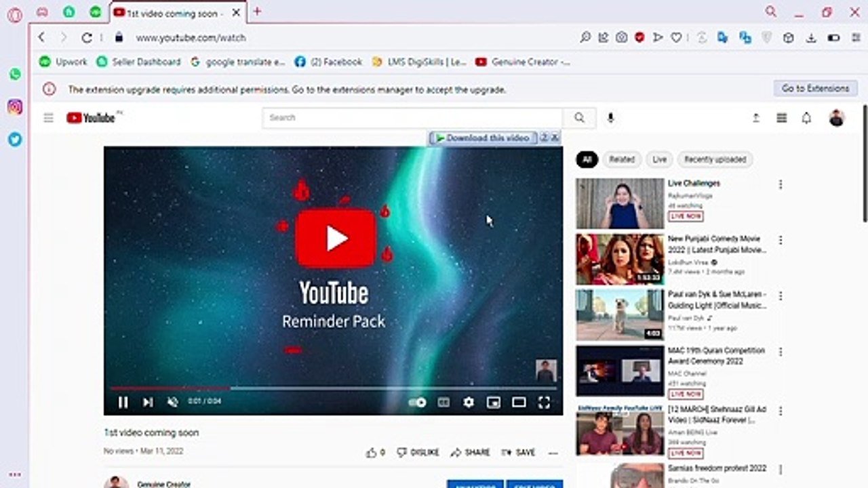Open the Genuine Creator bookmark

(x=523, y=62)
